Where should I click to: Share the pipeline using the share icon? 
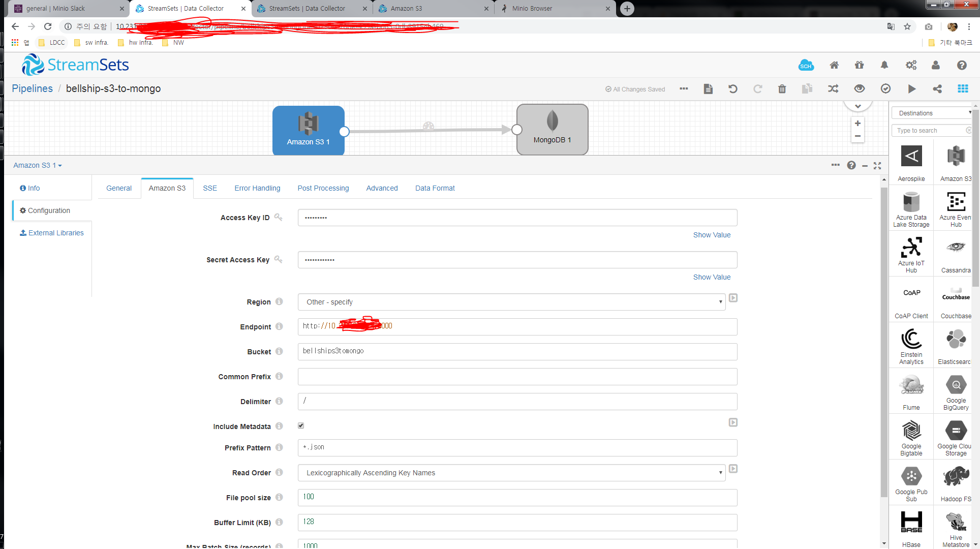[937, 88]
